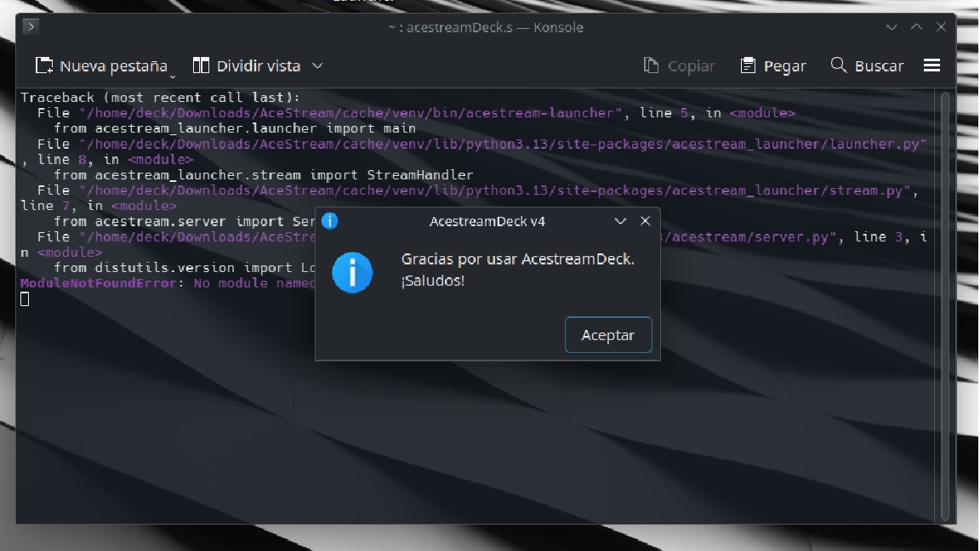Screen dimensions: 980x551
Task: Click the Aceptar button in the dialog
Action: tap(608, 335)
